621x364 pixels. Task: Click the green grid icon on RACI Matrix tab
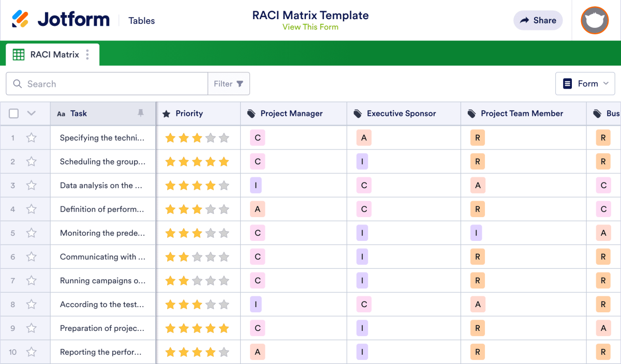(x=19, y=54)
